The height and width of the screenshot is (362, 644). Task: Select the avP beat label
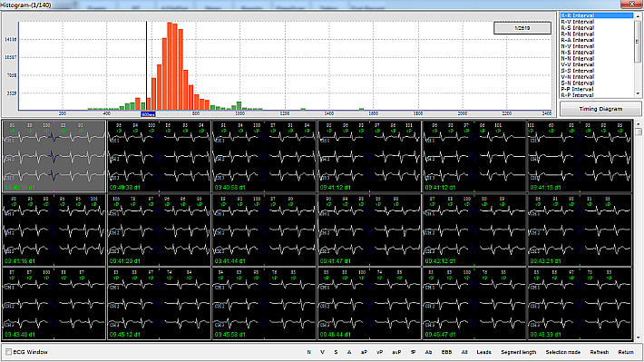[396, 352]
